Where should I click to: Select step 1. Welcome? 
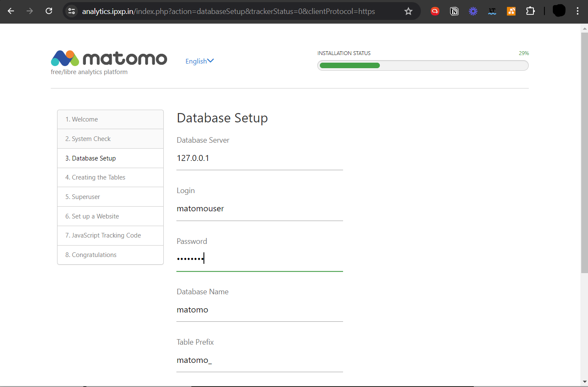click(x=110, y=119)
